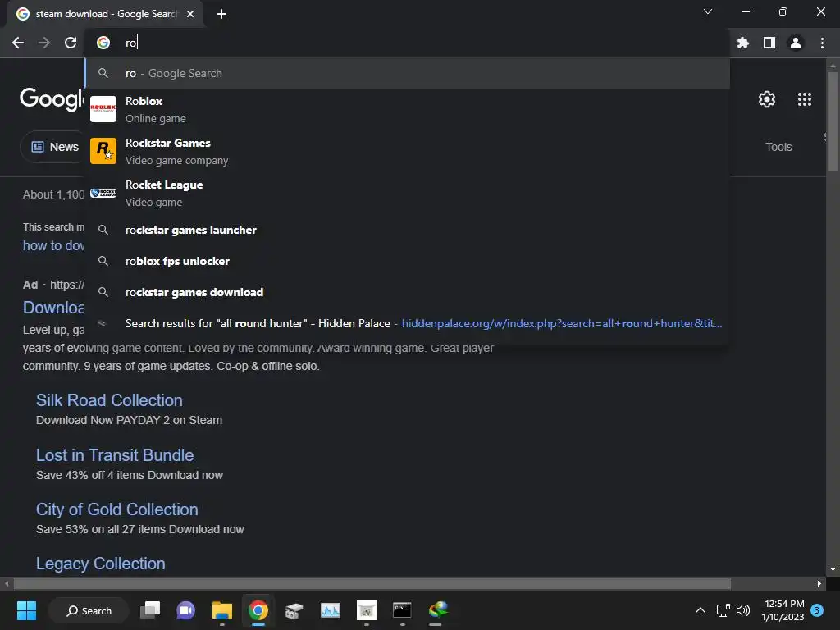Select the Rockstar Games logo suggestion

[103, 151]
